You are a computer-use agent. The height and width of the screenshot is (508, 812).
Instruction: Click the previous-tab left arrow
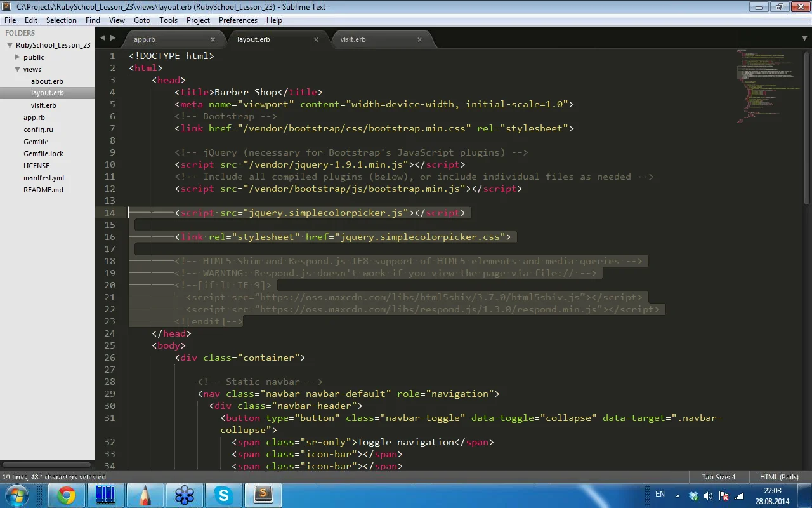click(103, 38)
